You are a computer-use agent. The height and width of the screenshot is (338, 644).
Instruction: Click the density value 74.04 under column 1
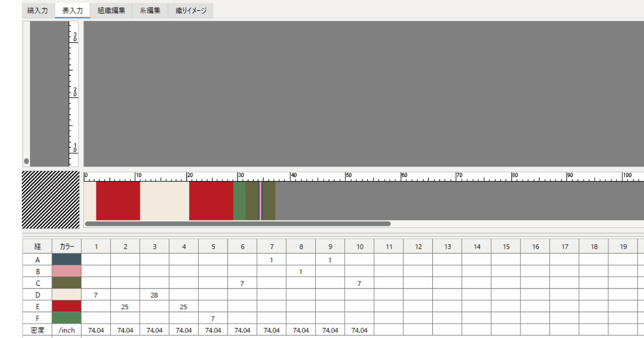click(x=96, y=330)
